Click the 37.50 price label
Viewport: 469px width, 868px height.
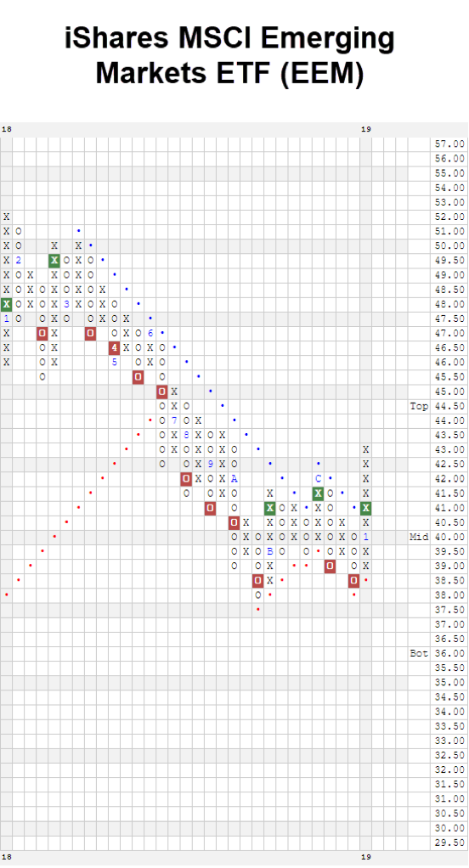(449, 610)
